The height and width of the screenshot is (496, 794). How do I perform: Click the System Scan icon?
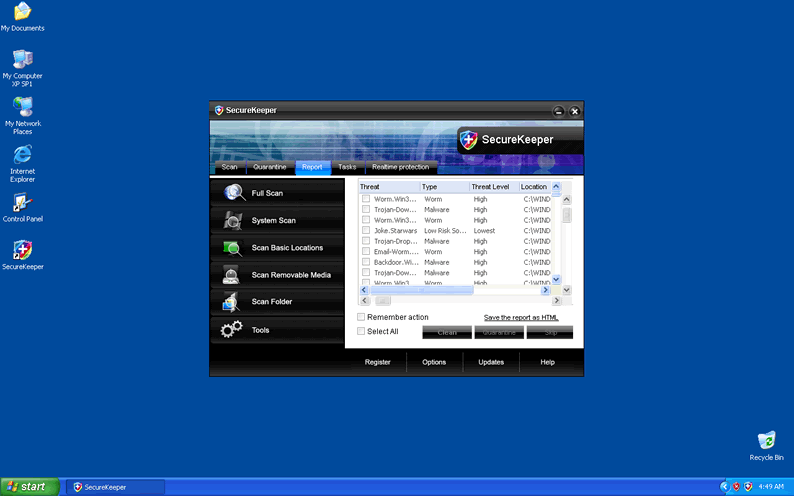point(233,221)
